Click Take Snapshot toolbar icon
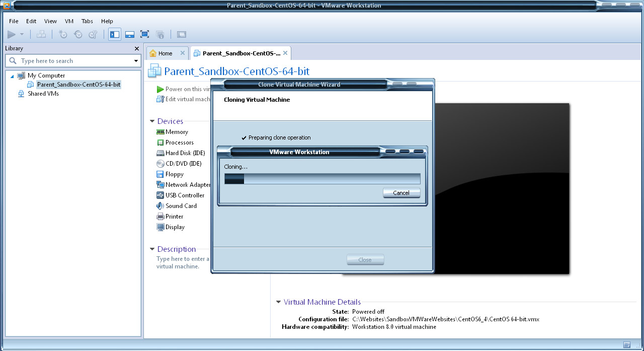 pyautogui.click(x=63, y=34)
